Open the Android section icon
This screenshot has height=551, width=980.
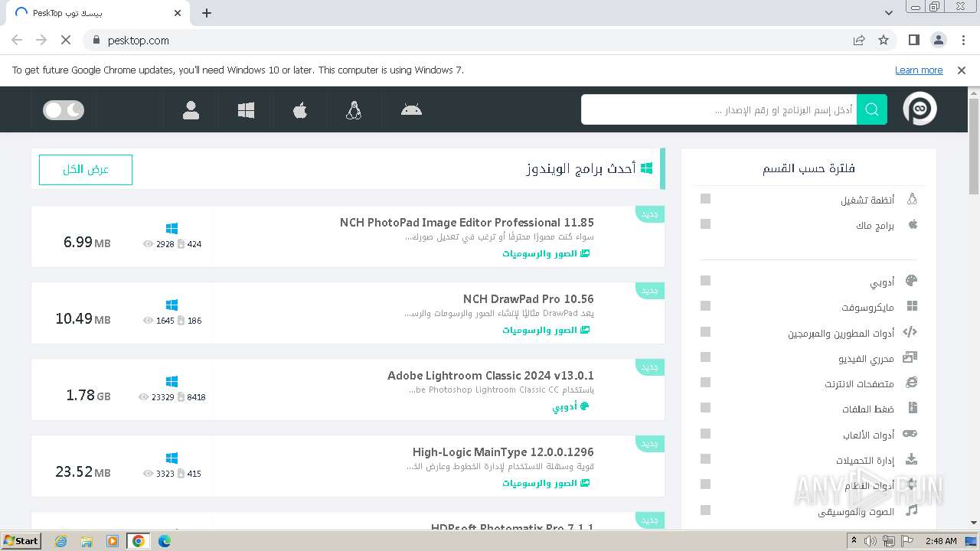click(411, 109)
